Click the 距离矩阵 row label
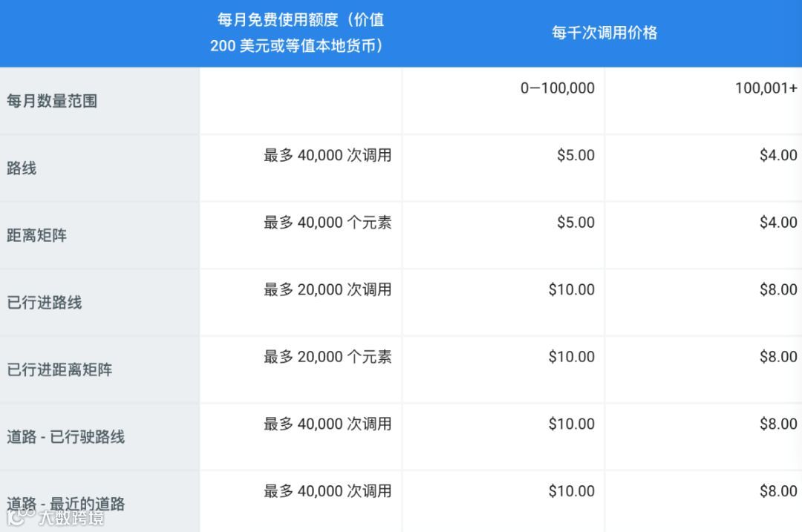Screen dimensions: 802x532 coord(37,236)
